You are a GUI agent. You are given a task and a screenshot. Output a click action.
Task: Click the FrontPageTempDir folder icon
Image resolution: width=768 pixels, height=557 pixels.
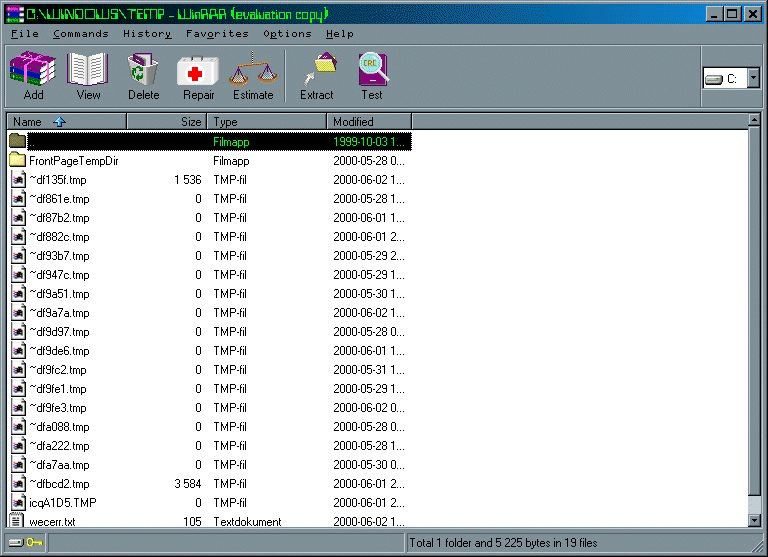[17, 160]
